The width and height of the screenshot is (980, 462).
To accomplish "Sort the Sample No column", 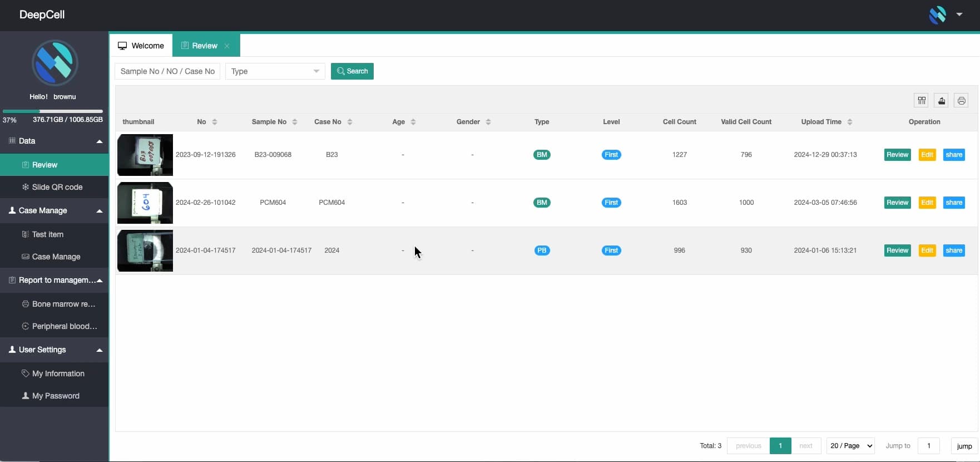I will click(x=295, y=122).
